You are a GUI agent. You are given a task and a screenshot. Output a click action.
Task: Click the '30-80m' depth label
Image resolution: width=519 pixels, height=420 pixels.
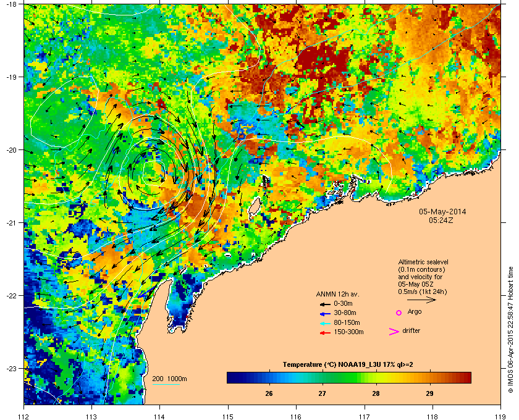[x=345, y=313]
